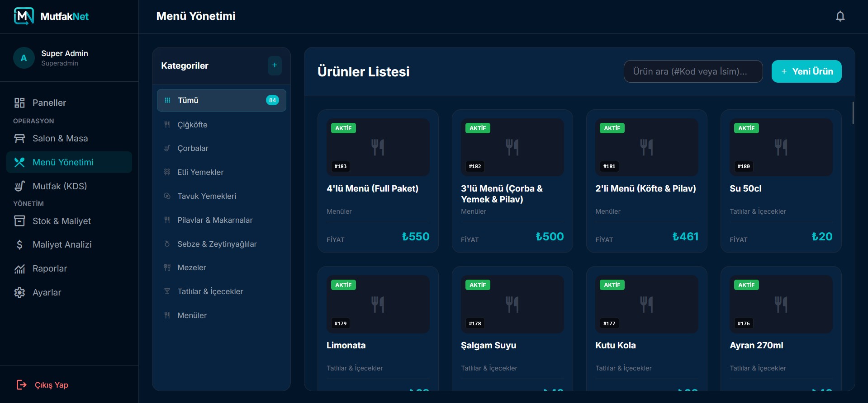Open the Şalgam Suyu product card
The image size is (868, 403).
pyautogui.click(x=512, y=328)
